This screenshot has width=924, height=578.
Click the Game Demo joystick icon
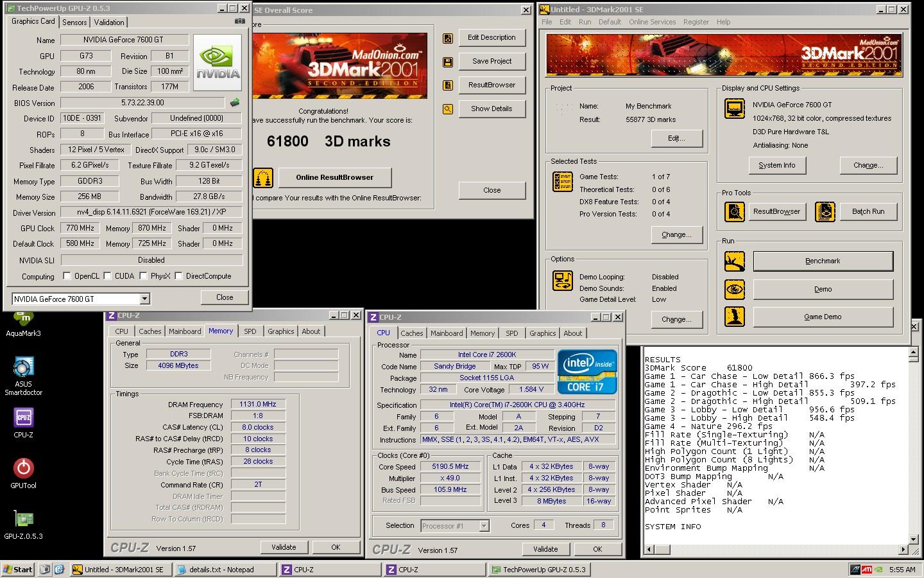735,317
